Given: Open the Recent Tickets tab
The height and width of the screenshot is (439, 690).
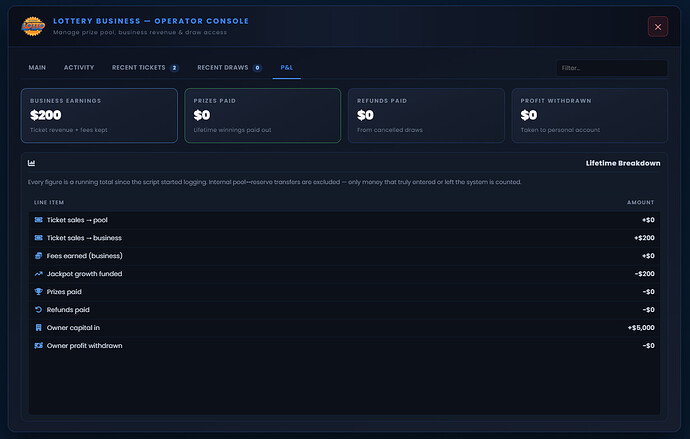Looking at the screenshot, I should tap(145, 68).
